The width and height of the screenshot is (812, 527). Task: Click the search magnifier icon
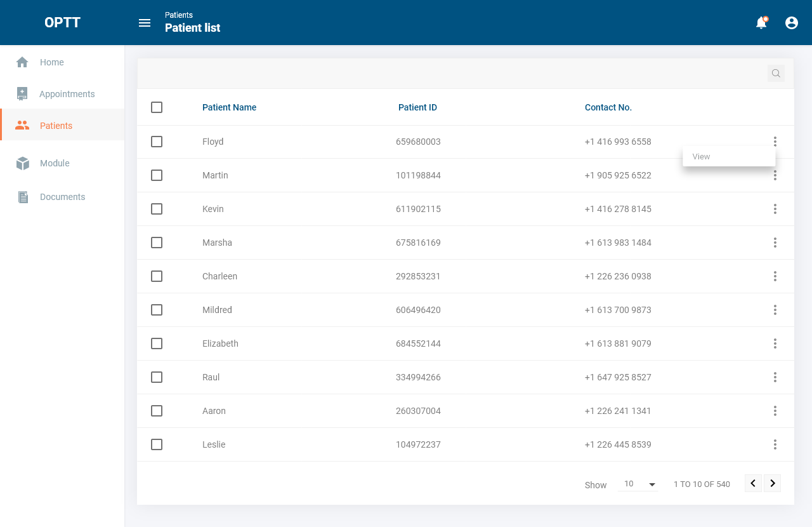click(x=776, y=74)
